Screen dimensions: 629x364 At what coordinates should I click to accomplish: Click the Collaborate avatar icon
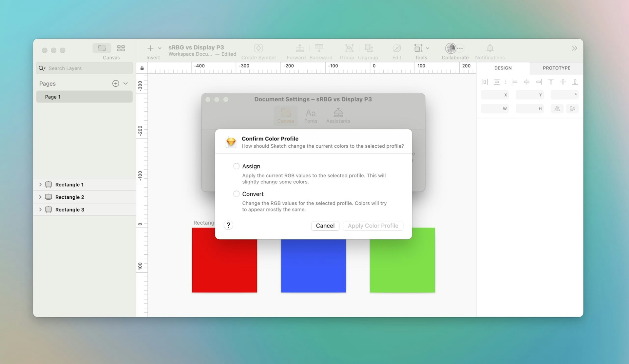451,48
